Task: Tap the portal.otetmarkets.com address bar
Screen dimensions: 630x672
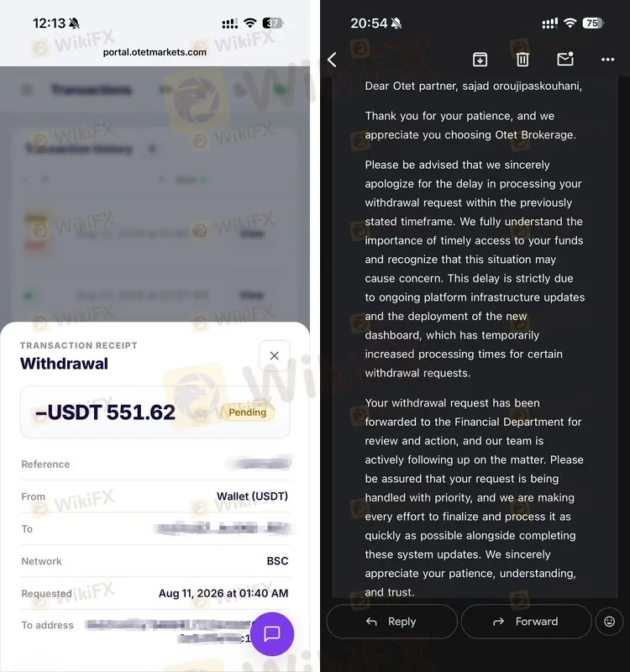Action: pos(155,52)
